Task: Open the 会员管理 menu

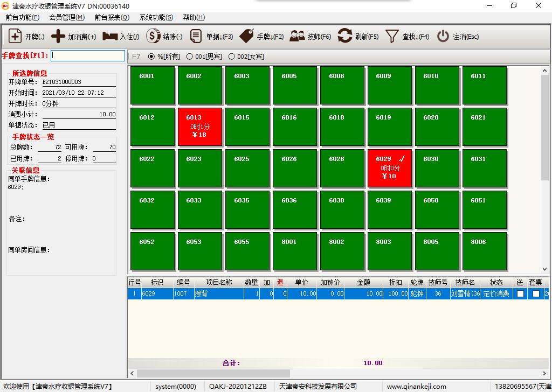Action: [x=67, y=17]
